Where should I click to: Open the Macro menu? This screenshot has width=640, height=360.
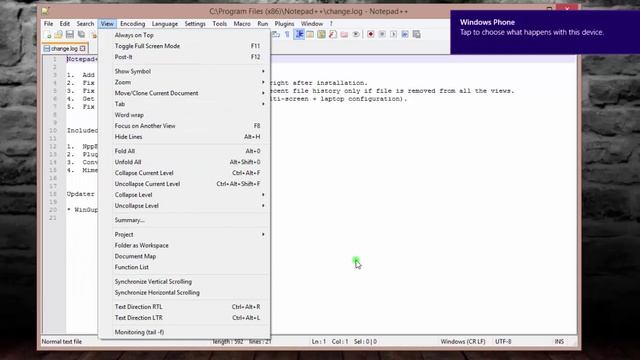(242, 24)
